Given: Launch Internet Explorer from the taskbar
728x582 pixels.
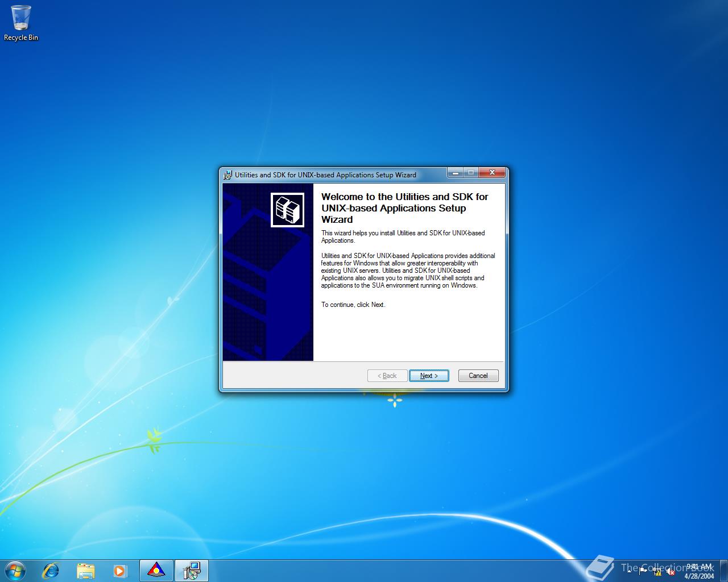Looking at the screenshot, I should (x=51, y=571).
